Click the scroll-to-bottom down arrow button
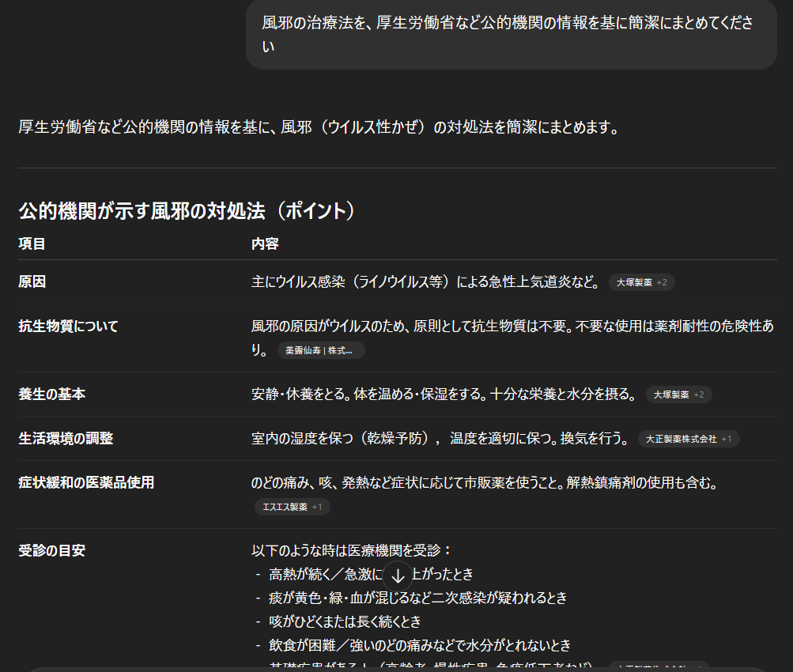Image resolution: width=793 pixels, height=672 pixels. click(398, 576)
